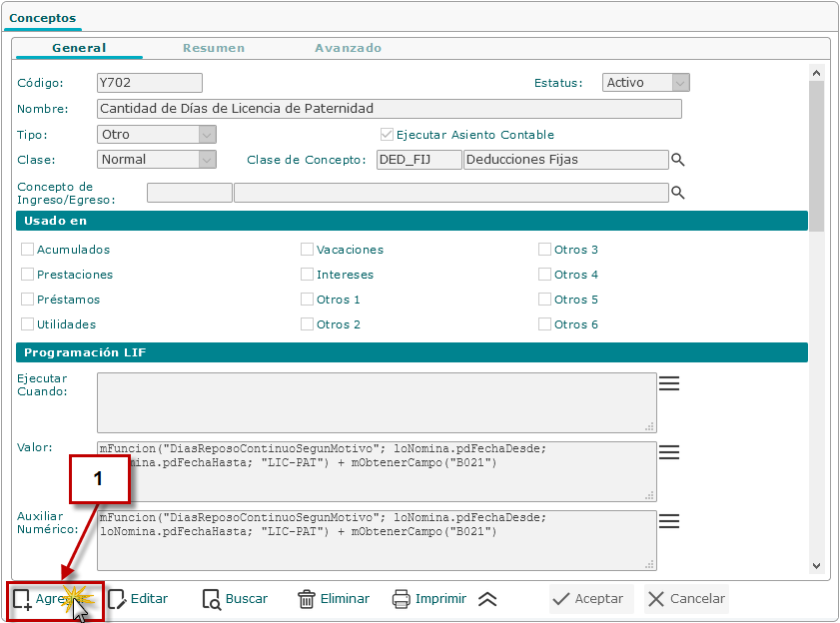The image size is (840, 623).
Task: Click the Eliminar trash can icon
Action: pyautogui.click(x=307, y=599)
